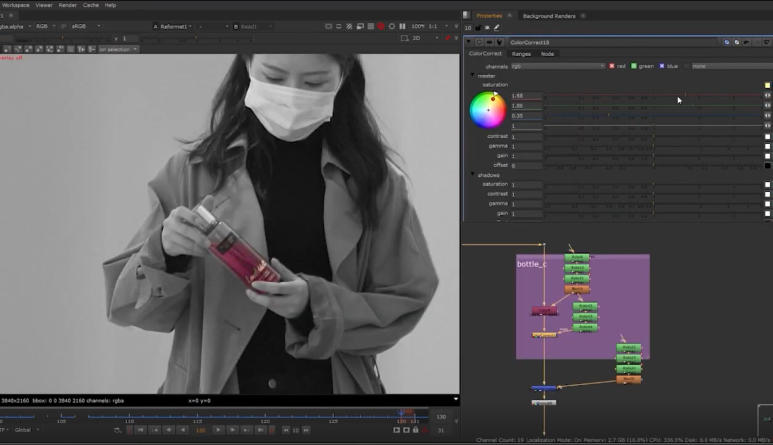The width and height of the screenshot is (773, 445).
Task: Toggle the red channel checkbox
Action: (612, 66)
